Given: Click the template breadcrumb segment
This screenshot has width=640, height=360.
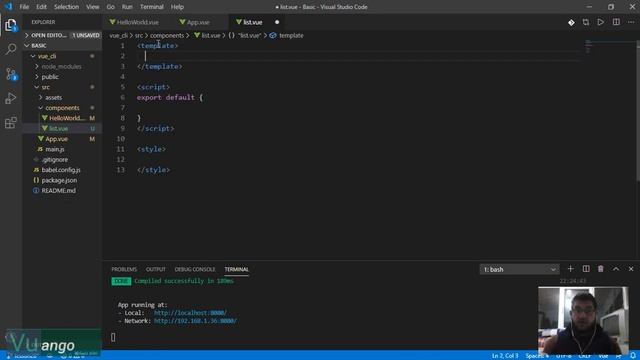Looking at the screenshot, I should tap(291, 36).
